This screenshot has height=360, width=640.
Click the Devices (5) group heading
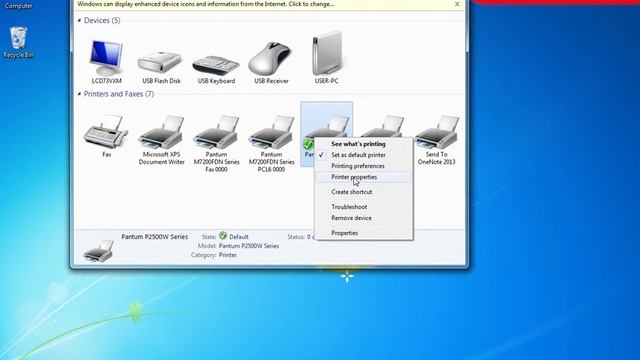(x=102, y=20)
